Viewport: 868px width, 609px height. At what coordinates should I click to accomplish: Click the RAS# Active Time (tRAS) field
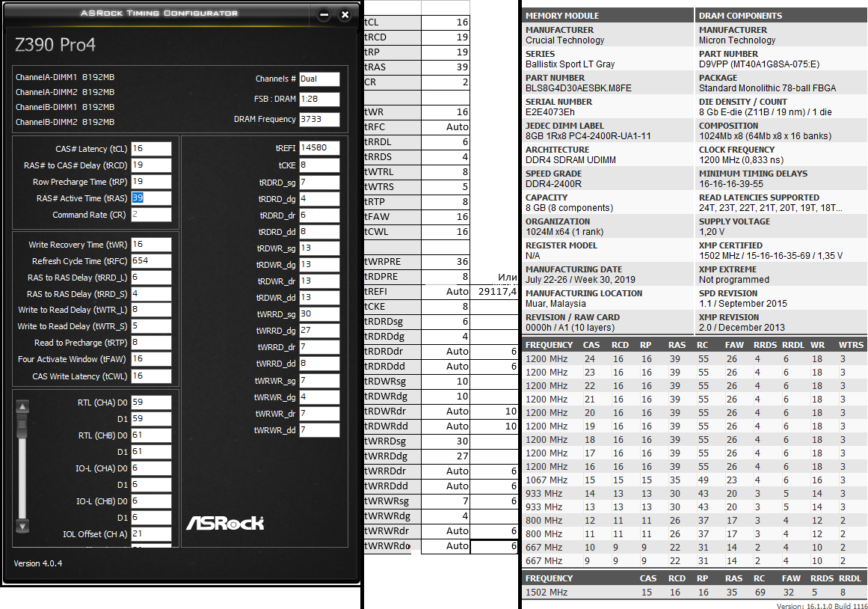click(x=151, y=198)
